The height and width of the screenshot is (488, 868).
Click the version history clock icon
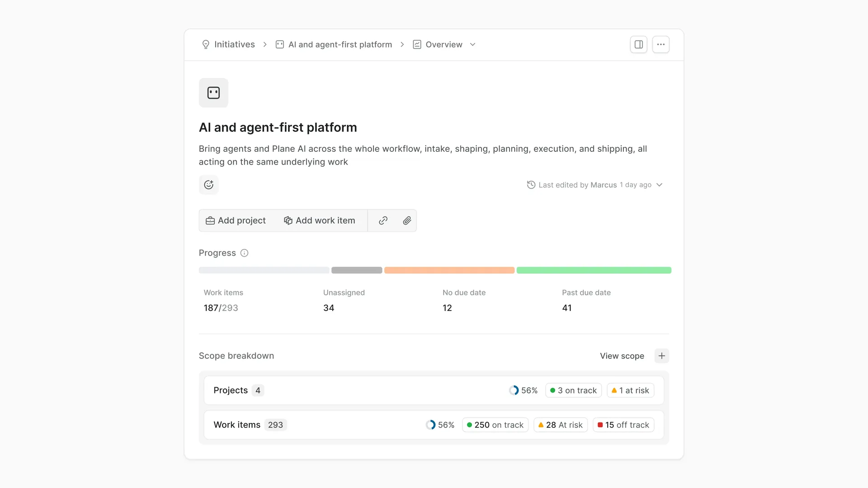coord(531,185)
